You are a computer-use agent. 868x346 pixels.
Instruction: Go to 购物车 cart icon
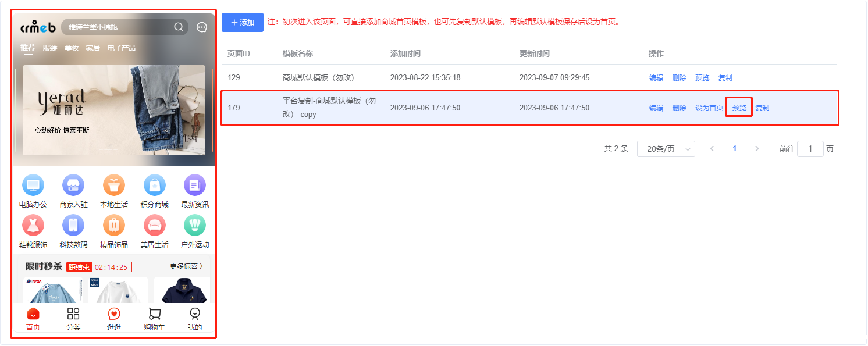click(x=154, y=315)
